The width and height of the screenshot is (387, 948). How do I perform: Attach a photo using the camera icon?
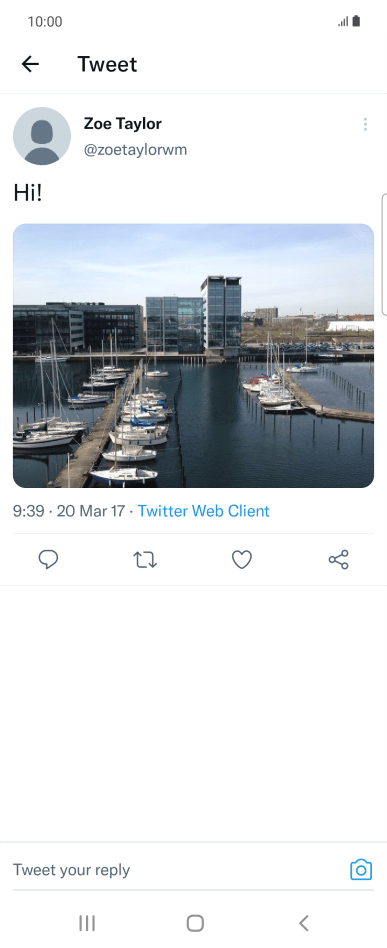coord(361,870)
